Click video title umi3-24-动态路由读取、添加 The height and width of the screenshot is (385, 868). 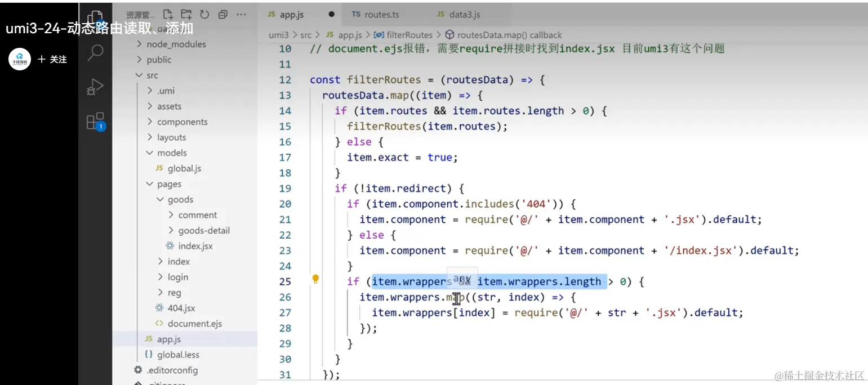tap(100, 28)
